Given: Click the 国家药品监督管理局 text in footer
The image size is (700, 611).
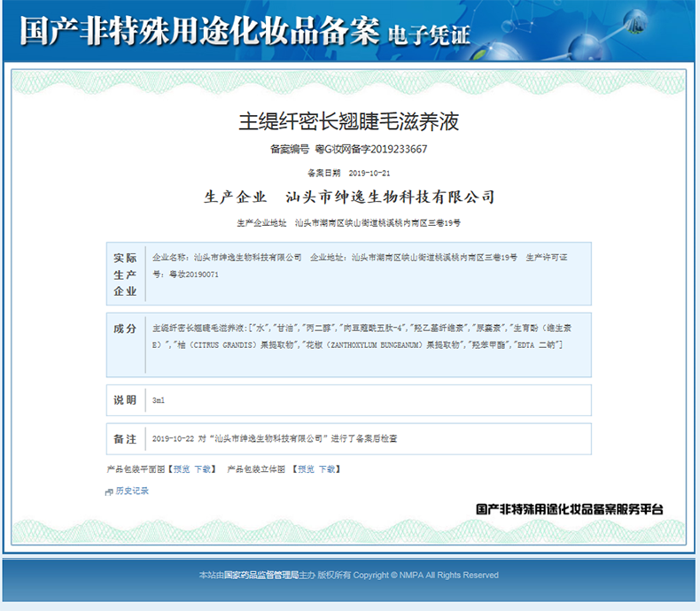Looking at the screenshot, I should pos(261,576).
